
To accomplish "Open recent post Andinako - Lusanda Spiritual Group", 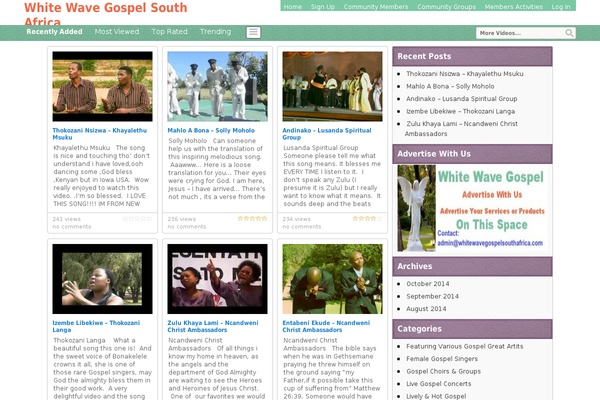I will pos(461,99).
